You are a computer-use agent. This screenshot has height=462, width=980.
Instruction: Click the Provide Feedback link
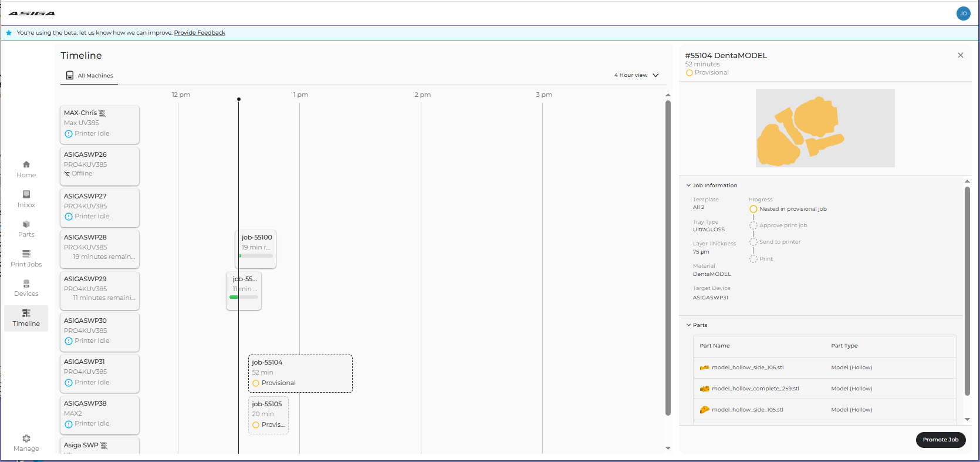click(200, 33)
